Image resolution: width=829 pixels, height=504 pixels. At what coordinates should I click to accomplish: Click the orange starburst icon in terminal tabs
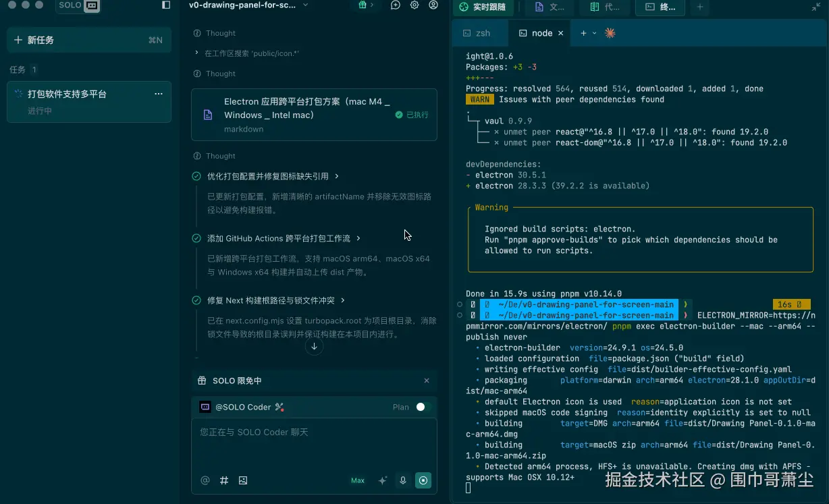tap(610, 33)
